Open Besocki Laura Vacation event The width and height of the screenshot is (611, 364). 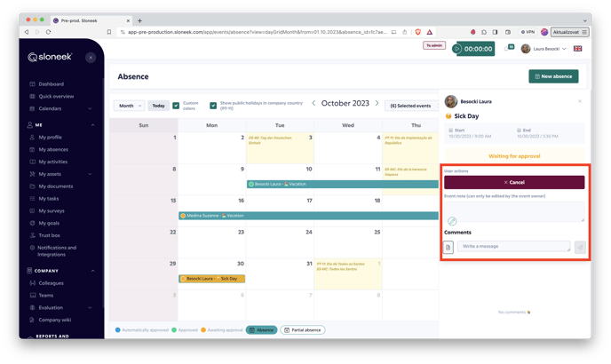click(x=343, y=184)
